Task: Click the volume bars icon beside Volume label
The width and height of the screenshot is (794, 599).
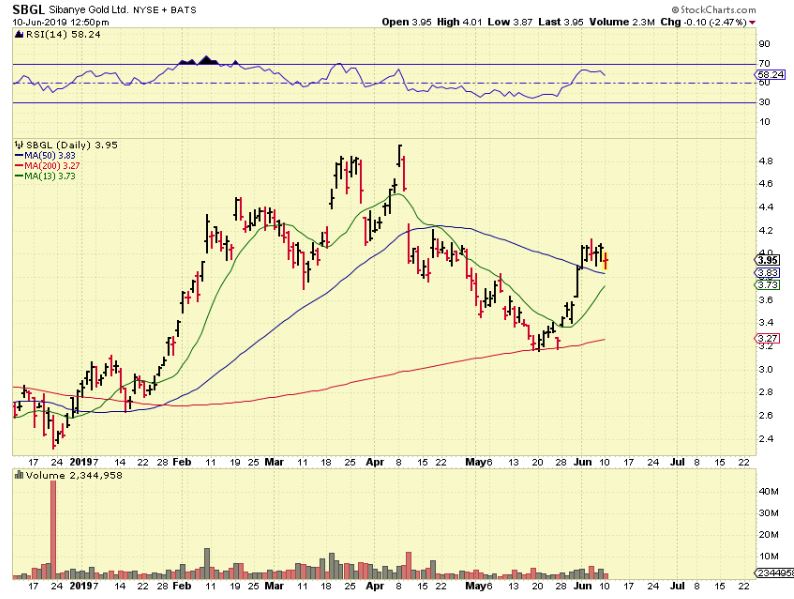Action: click(19, 475)
